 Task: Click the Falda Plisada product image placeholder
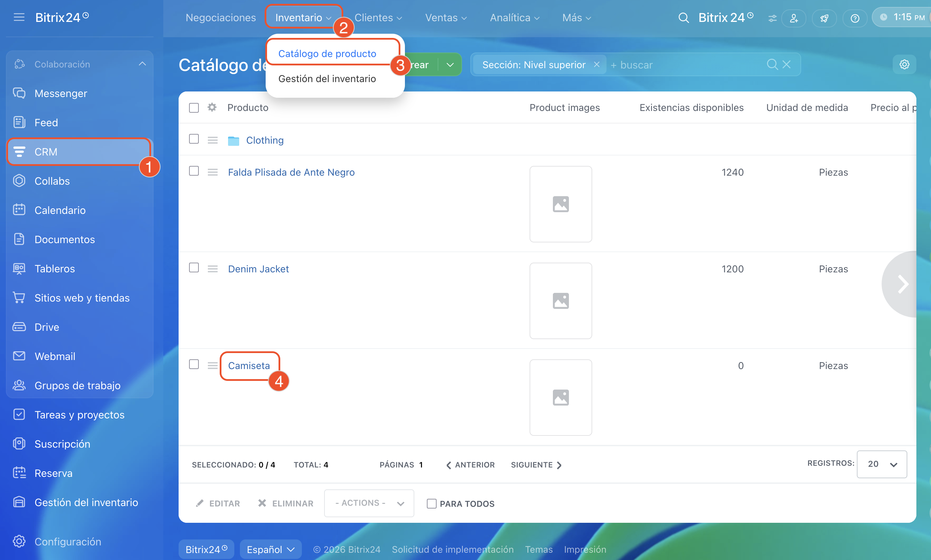coord(561,204)
